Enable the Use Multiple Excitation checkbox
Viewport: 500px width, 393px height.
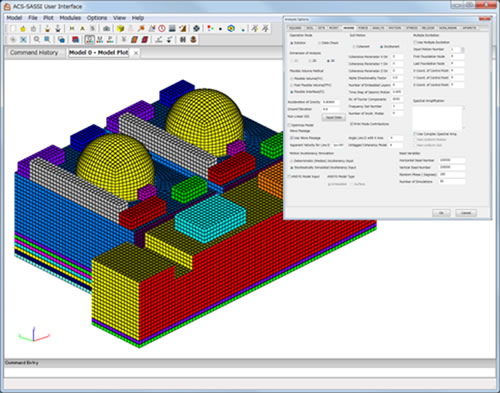[x=415, y=42]
